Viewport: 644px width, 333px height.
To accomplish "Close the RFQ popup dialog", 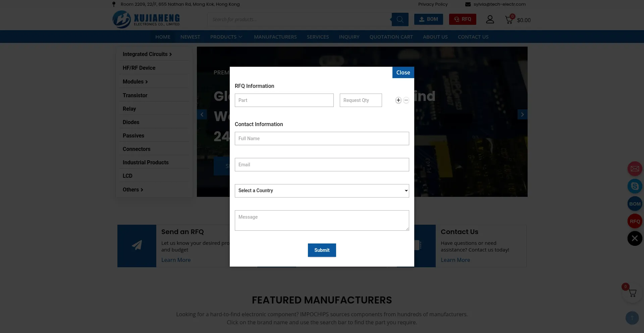I will point(403,72).
